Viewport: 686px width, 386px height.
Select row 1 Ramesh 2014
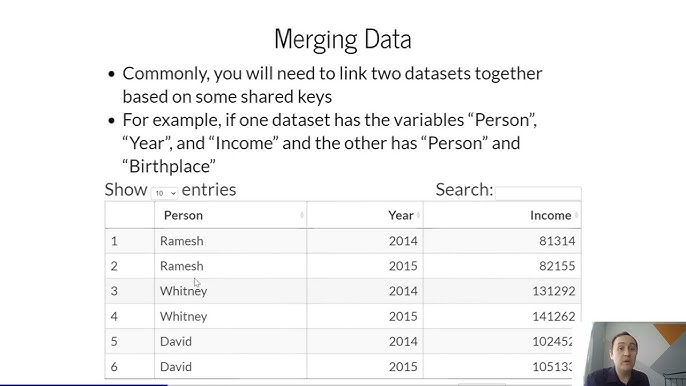[343, 241]
